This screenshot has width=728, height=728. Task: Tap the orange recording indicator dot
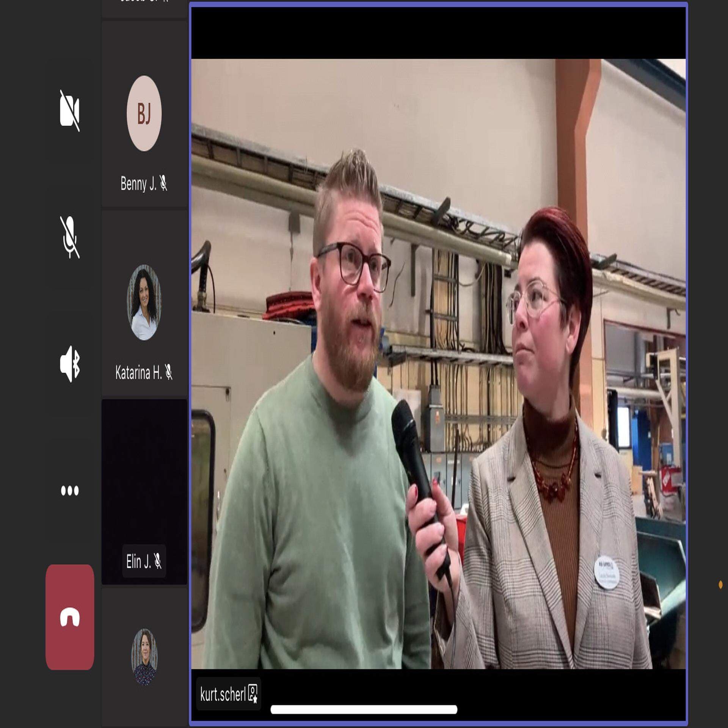pyautogui.click(x=720, y=585)
